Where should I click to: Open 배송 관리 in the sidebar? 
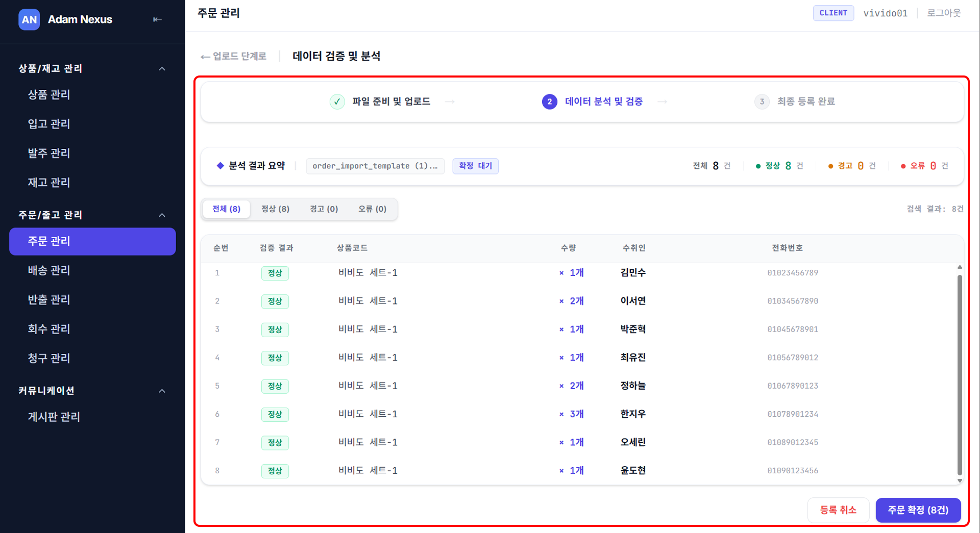point(92,270)
